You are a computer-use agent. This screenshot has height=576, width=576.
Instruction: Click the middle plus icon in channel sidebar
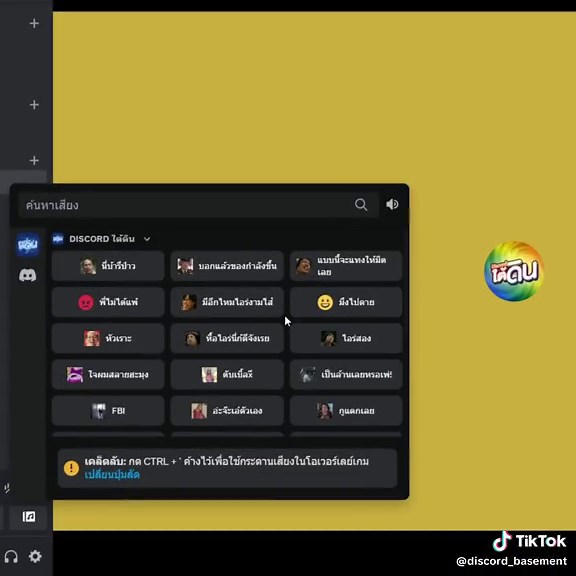click(34, 105)
